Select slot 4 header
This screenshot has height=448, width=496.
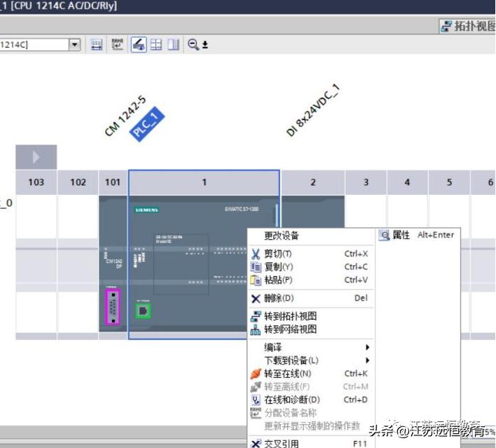pos(408,182)
